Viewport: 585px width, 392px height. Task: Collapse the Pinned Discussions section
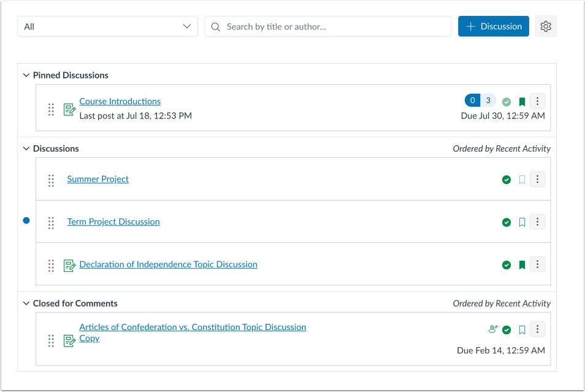point(26,75)
